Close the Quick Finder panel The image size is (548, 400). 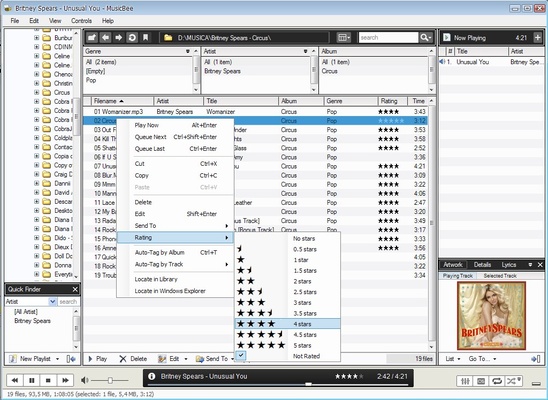75,289
